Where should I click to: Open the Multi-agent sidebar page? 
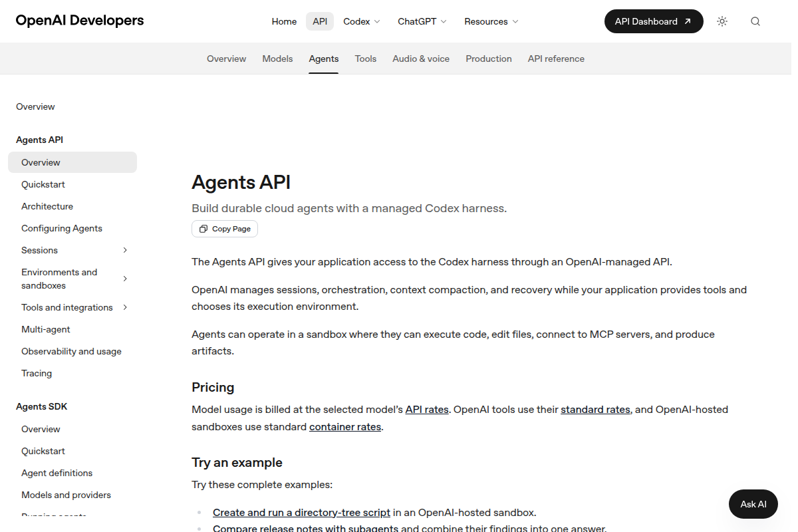(x=46, y=329)
